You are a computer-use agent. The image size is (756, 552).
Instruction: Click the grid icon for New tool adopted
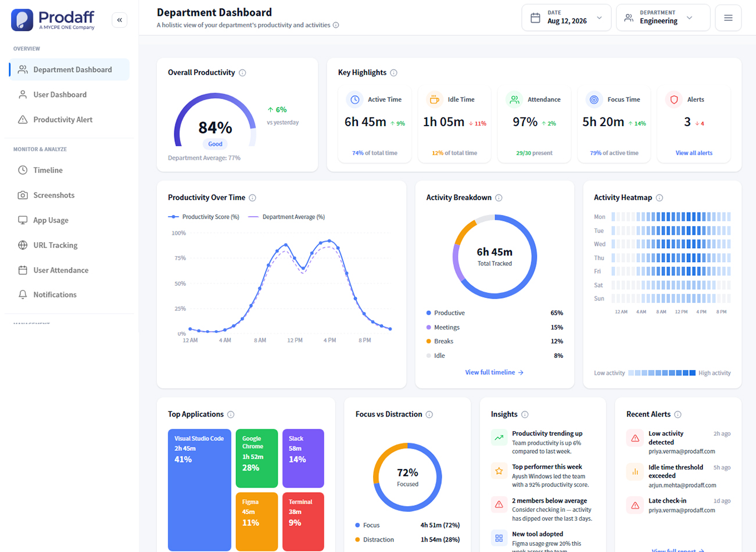(499, 539)
